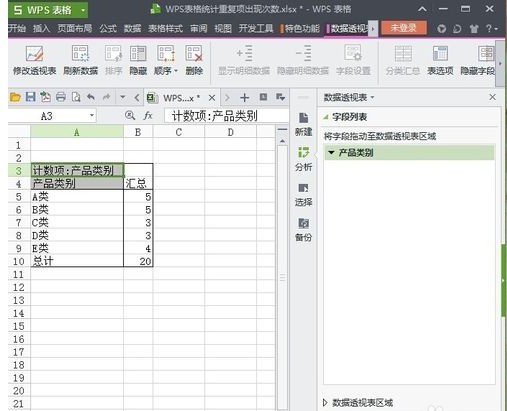Image resolution: width=507 pixels, height=411 pixels.
Task: Click the save icon in quick toolbar
Action: (x=30, y=97)
